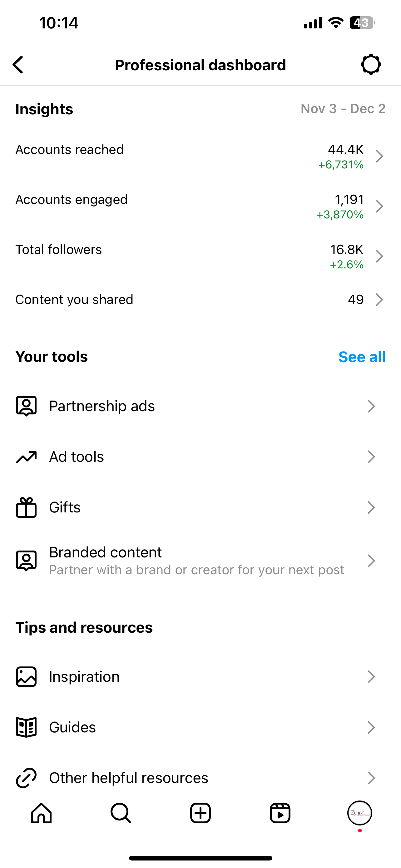Go to Home tab in bottom bar
The height and width of the screenshot is (868, 401).
[x=41, y=813]
